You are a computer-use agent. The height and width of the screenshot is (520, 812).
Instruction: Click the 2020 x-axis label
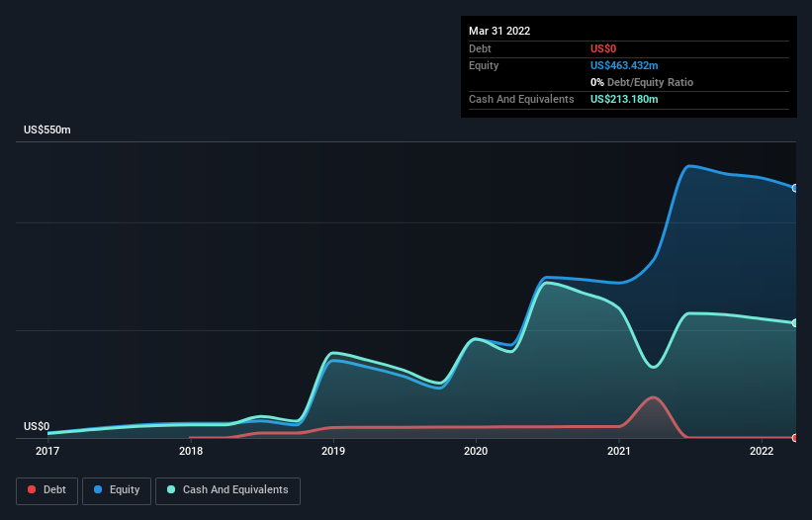(476, 451)
